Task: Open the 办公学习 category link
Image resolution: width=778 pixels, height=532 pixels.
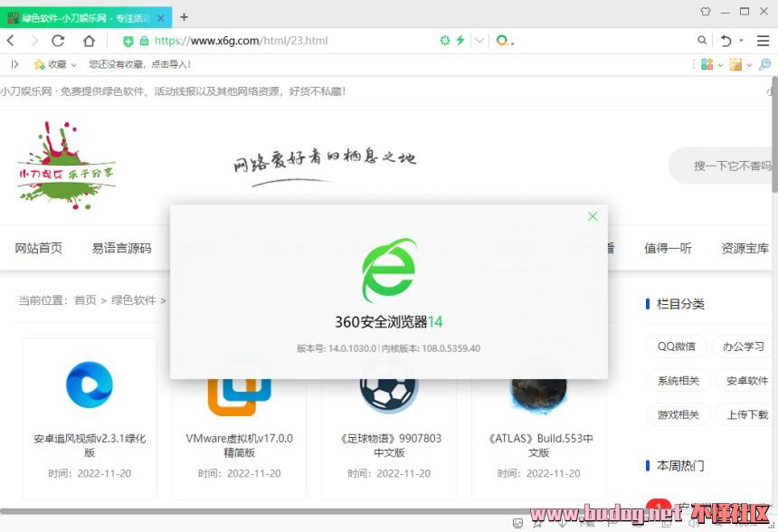Action: 743,347
